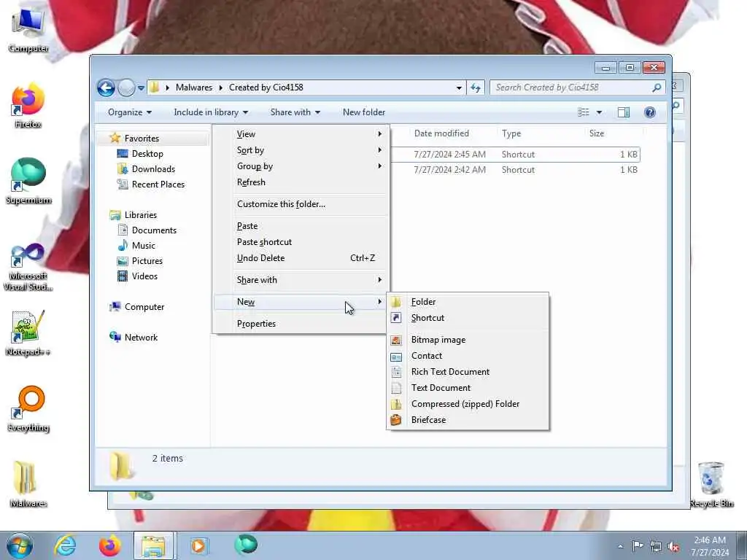The width and height of the screenshot is (747, 560).
Task: Click the Forward navigation arrow in Explorer
Action: (x=126, y=87)
